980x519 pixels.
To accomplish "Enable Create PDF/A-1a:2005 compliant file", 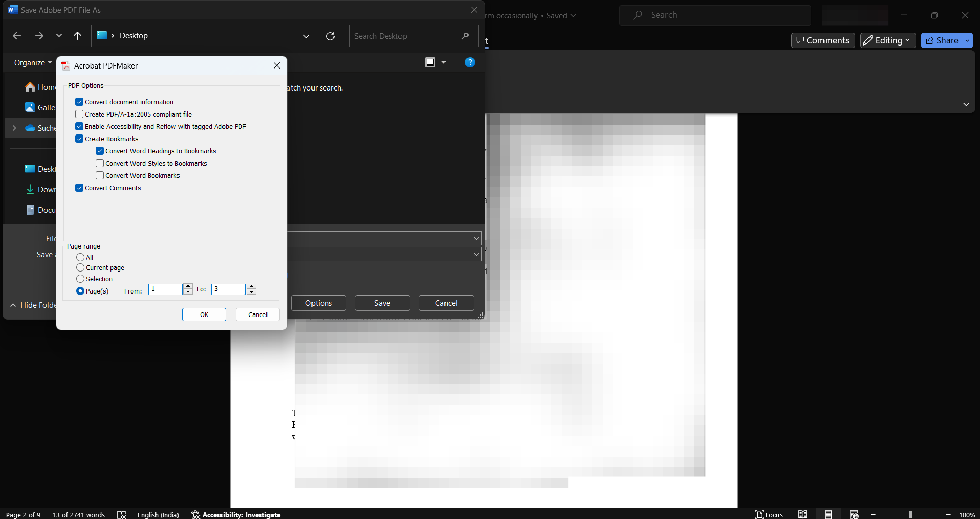I will coord(79,114).
